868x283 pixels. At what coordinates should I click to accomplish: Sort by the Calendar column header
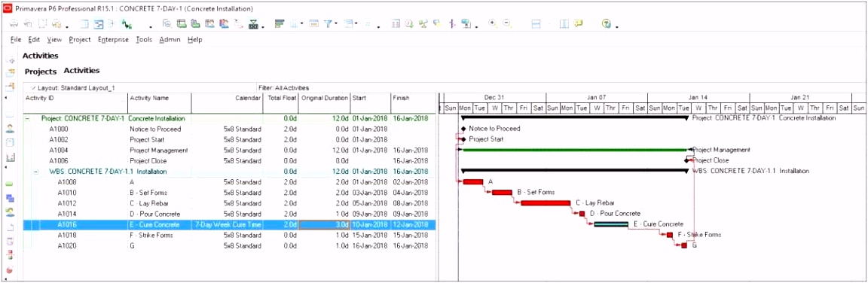coord(227,103)
